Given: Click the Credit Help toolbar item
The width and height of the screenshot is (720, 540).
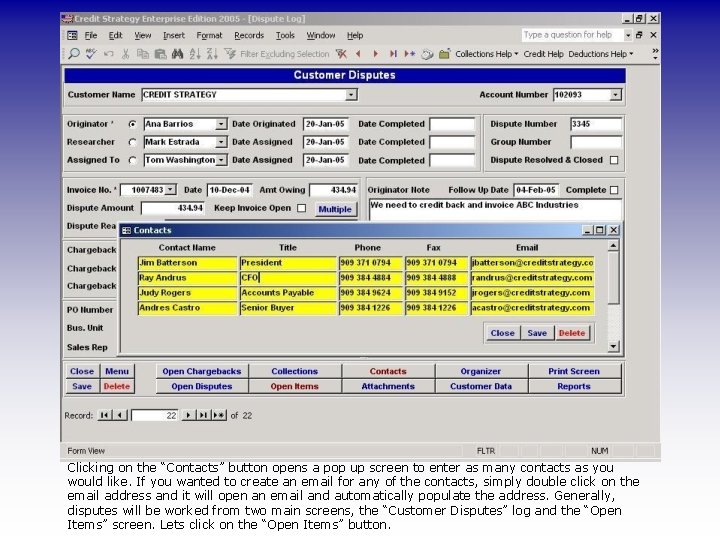Looking at the screenshot, I should (x=543, y=54).
